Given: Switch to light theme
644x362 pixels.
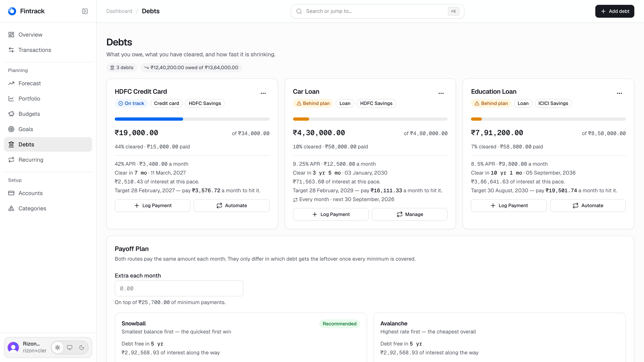Looking at the screenshot, I should point(58,348).
